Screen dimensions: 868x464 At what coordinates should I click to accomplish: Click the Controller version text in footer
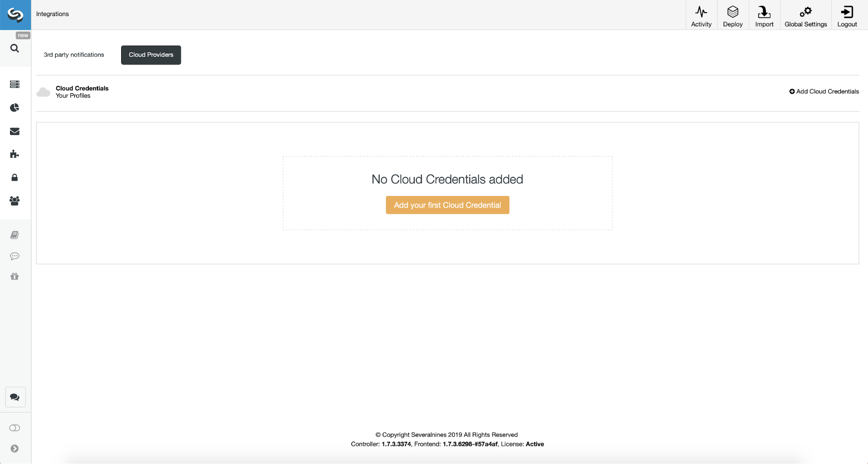381,444
